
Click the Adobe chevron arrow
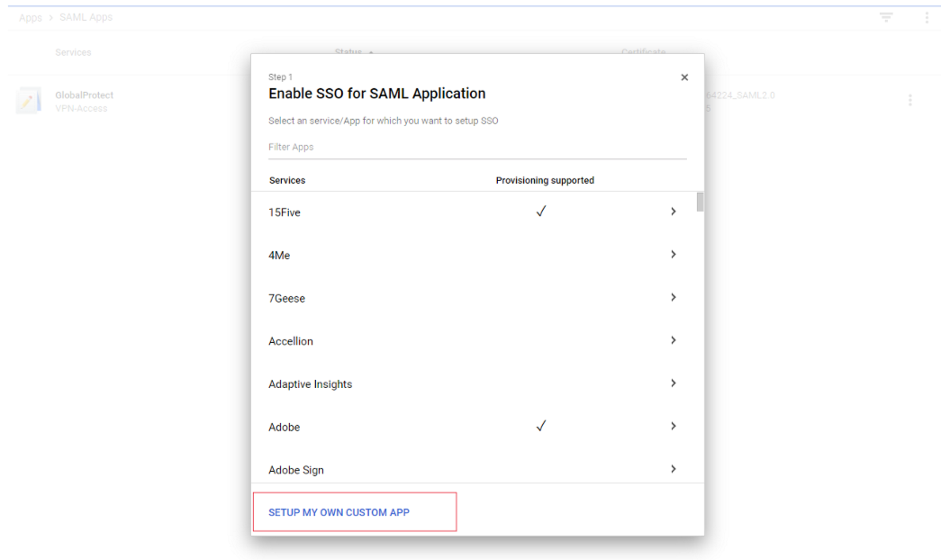(x=673, y=426)
